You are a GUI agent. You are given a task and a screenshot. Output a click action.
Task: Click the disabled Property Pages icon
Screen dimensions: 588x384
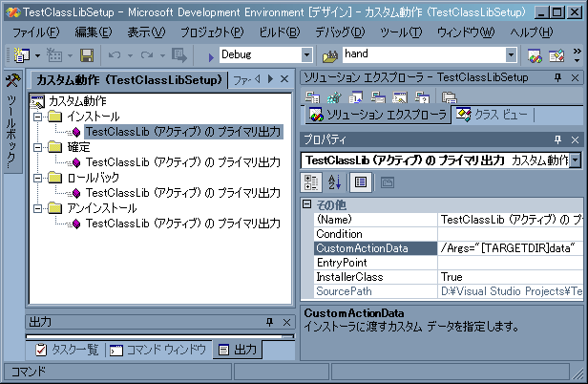click(x=388, y=182)
